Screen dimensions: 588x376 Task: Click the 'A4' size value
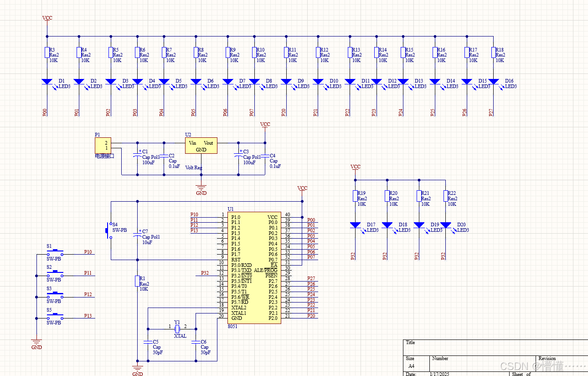click(412, 366)
